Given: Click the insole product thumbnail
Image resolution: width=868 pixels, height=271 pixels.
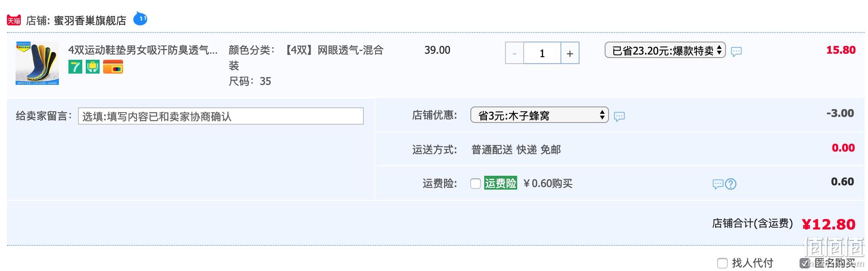Looking at the screenshot, I should [37, 63].
